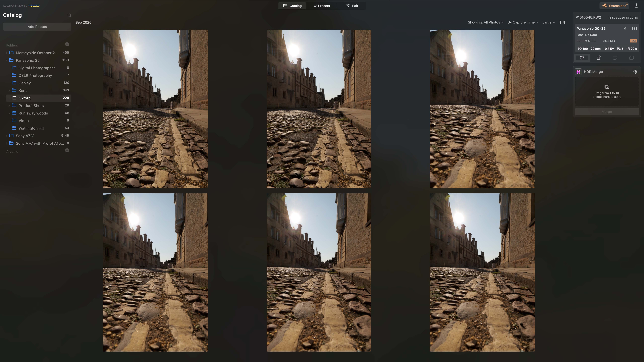Select the top-left cobblestone street thumbnail
The width and height of the screenshot is (644, 362).
155,109
